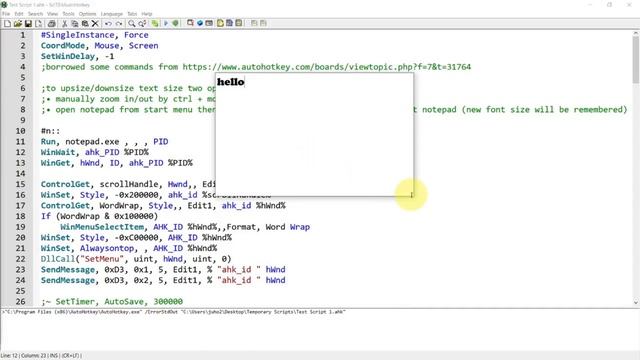Run the script with the blue play arrow
Viewport: 640px width, 360px height.
(x=166, y=24)
